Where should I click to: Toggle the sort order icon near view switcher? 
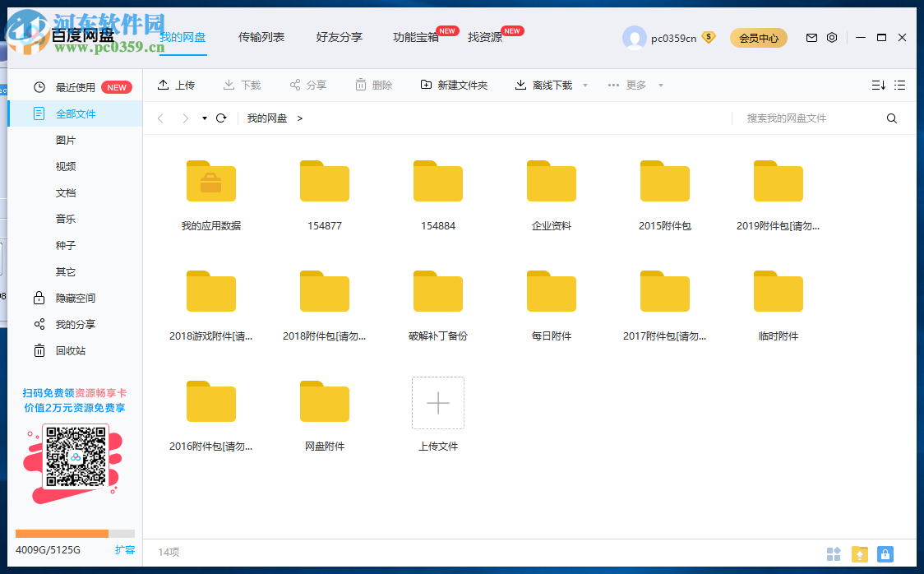(x=877, y=85)
